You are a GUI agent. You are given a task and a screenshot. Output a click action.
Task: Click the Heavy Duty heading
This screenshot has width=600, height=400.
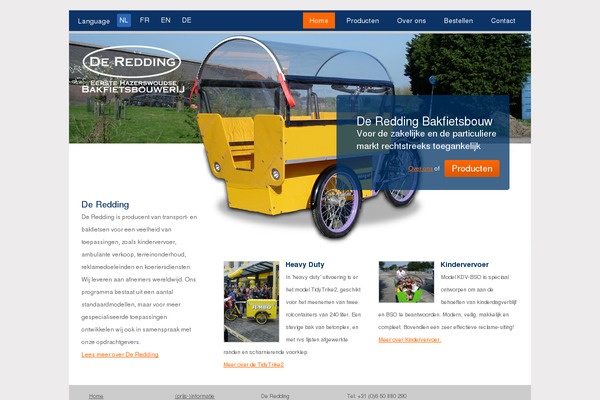point(305,264)
